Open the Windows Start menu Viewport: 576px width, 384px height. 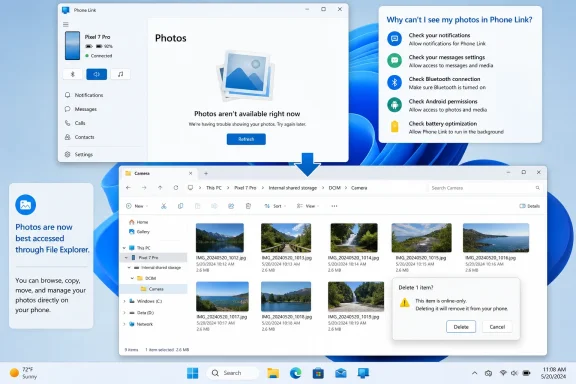tap(192, 373)
